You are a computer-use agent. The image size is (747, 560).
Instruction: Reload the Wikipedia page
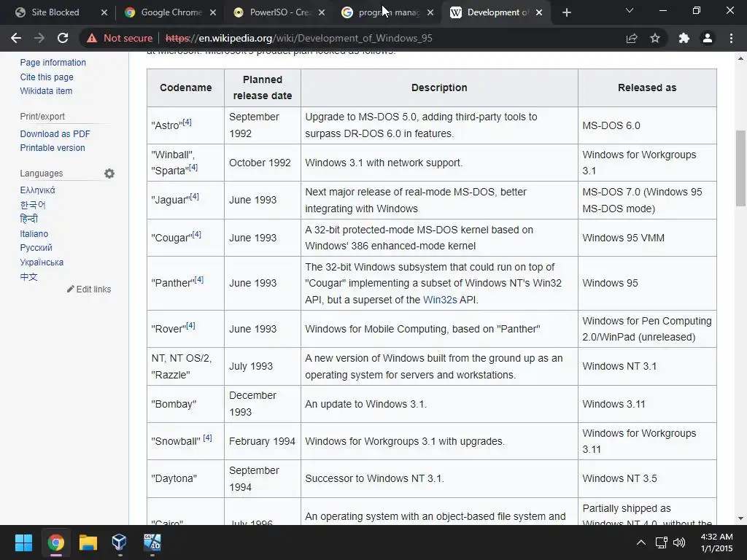point(63,38)
